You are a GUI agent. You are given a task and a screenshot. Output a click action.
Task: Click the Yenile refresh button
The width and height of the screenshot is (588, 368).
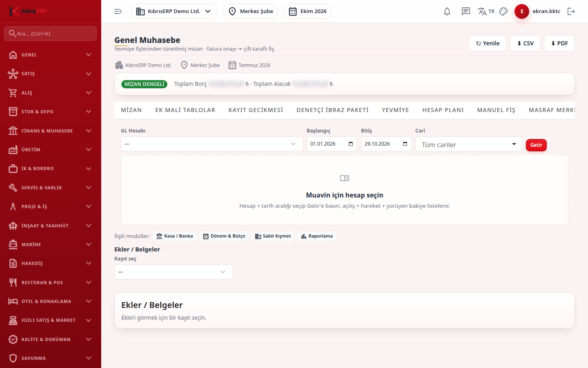[x=488, y=43]
